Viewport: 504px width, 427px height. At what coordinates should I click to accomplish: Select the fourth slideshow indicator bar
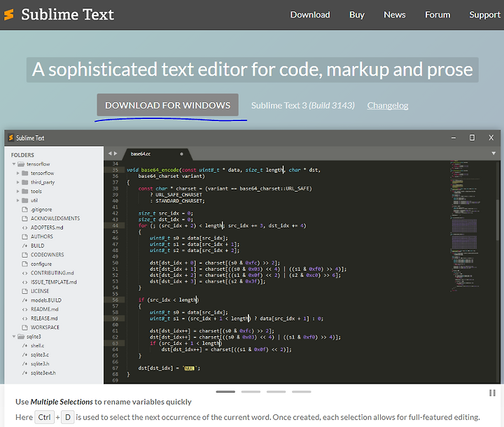302,391
